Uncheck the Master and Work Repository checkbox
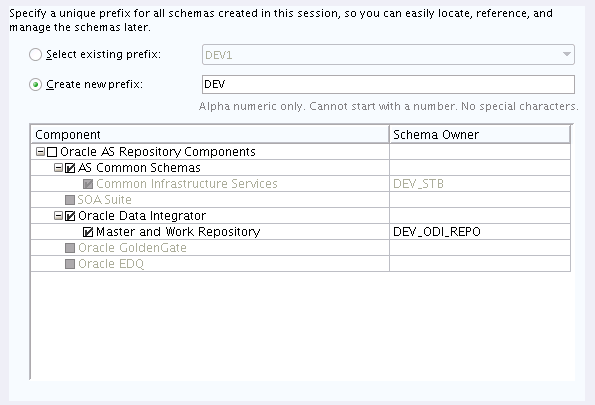 coord(88,232)
